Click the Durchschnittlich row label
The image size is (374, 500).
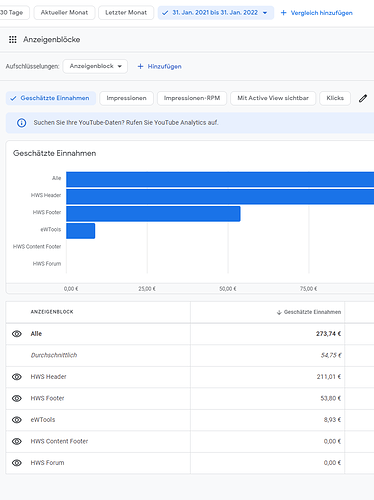click(54, 355)
